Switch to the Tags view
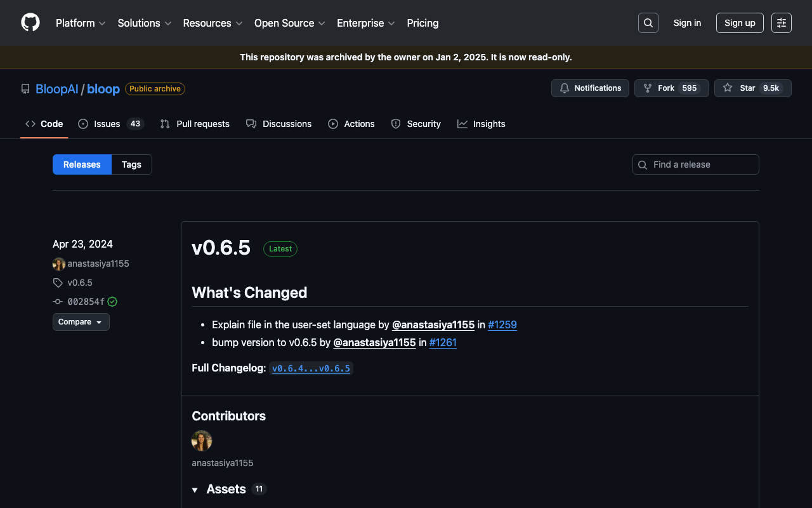The image size is (812, 508). (x=131, y=164)
